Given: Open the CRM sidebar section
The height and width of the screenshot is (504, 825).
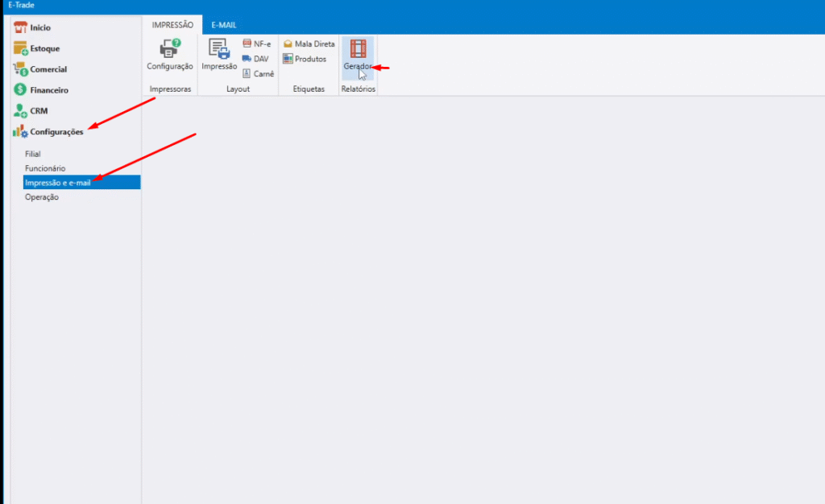Looking at the screenshot, I should click(39, 111).
